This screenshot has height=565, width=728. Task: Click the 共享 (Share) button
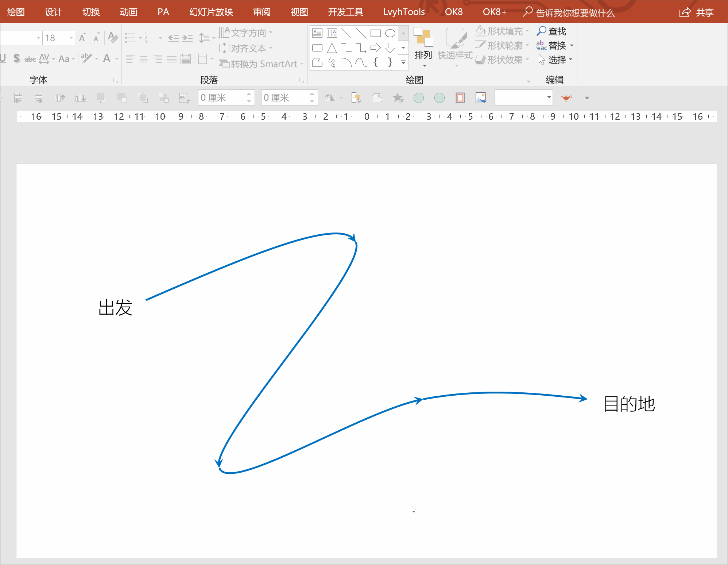(x=696, y=12)
